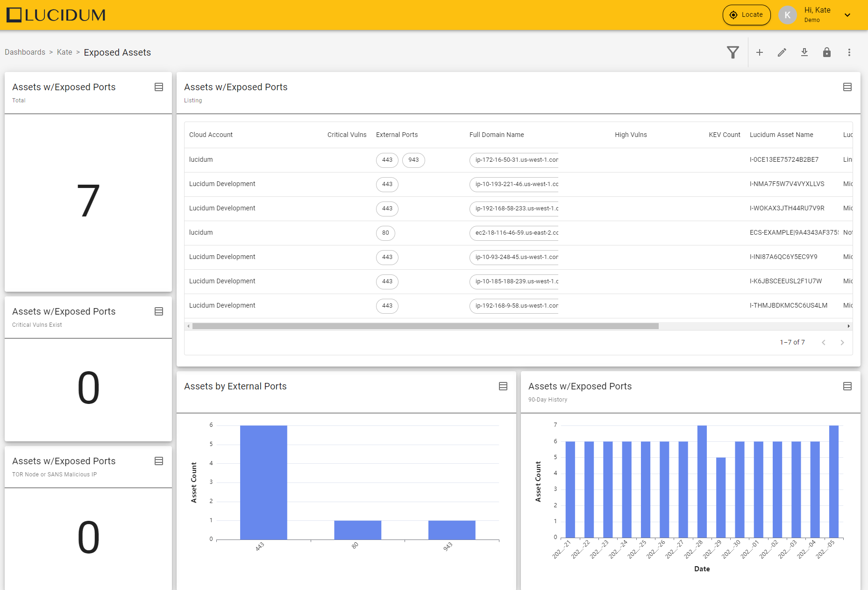Sort by Critical Vulns column header

(x=347, y=135)
